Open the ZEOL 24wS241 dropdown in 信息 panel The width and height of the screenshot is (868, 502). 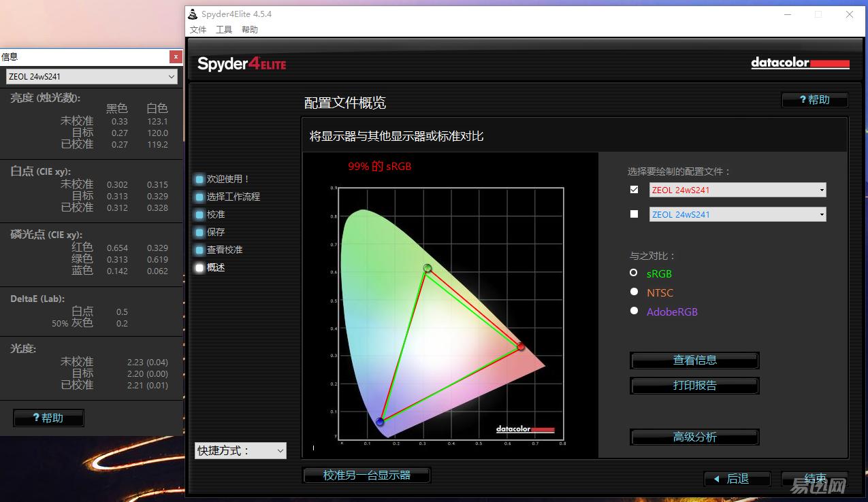[92, 77]
